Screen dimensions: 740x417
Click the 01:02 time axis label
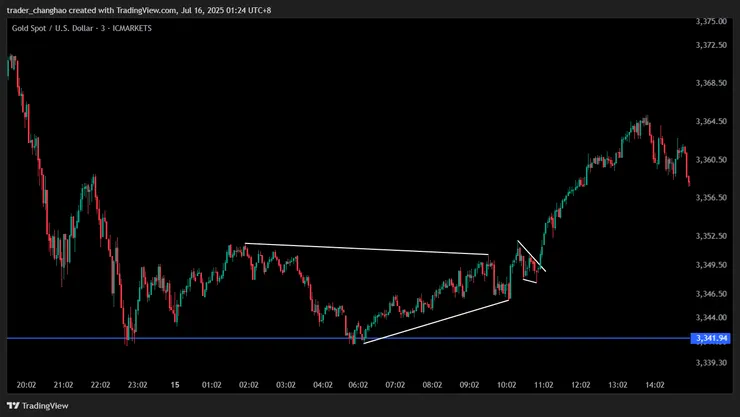[x=211, y=385]
